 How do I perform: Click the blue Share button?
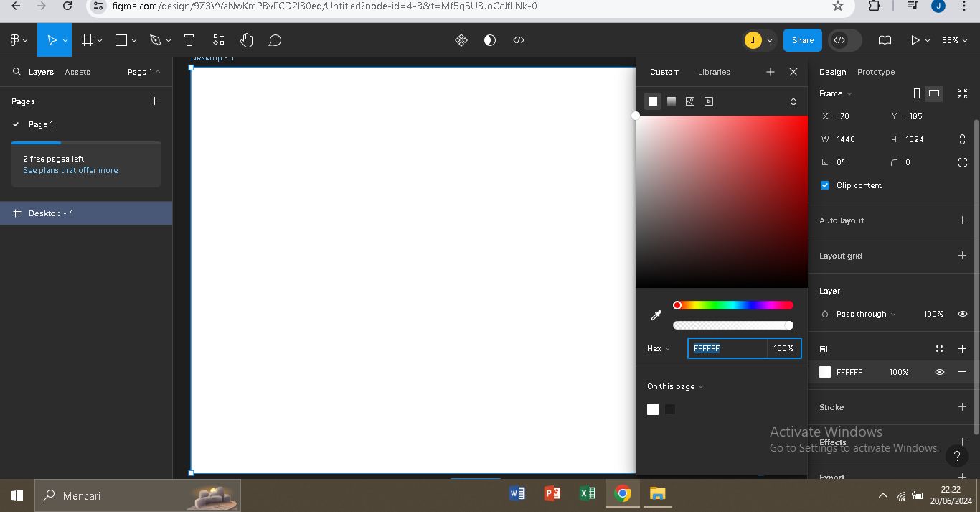coord(803,40)
